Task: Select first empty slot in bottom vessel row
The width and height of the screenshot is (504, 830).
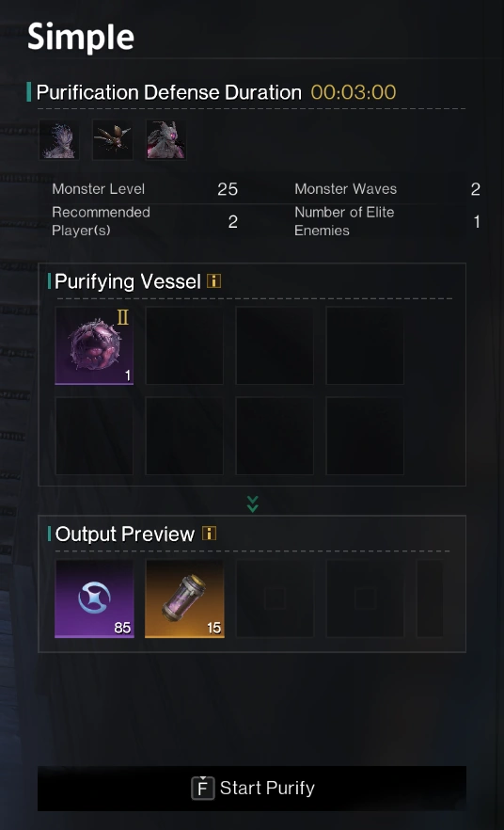Action: 94,436
